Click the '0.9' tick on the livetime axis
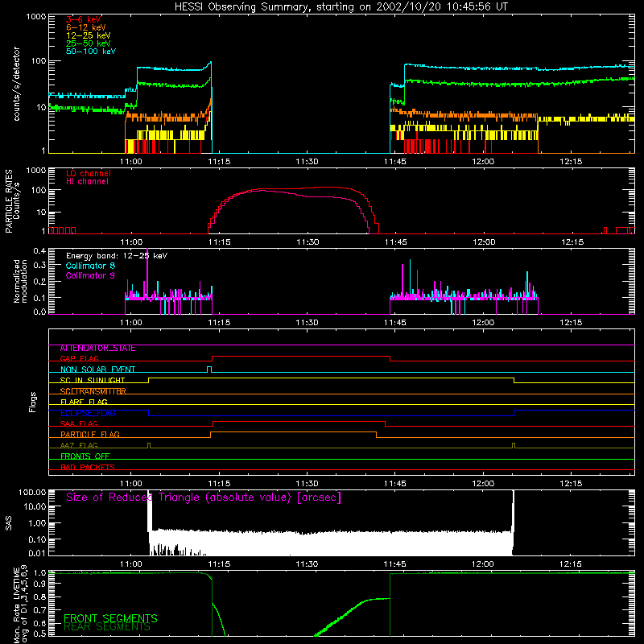 tap(40, 584)
